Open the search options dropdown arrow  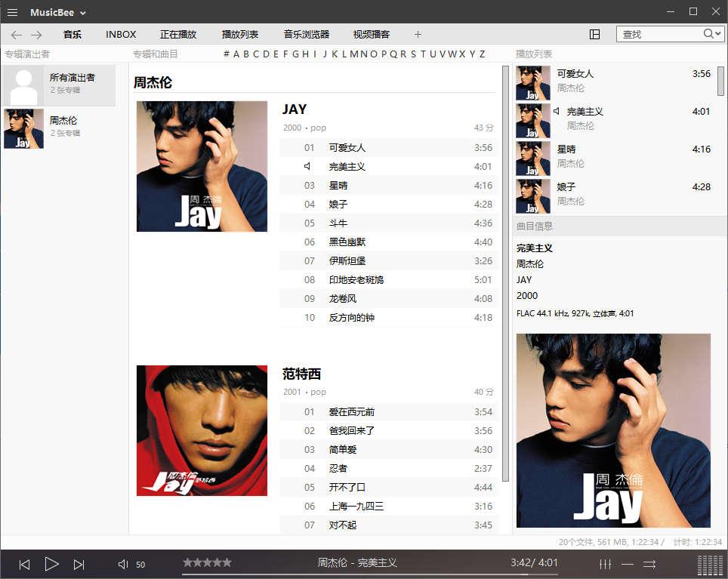click(x=718, y=34)
